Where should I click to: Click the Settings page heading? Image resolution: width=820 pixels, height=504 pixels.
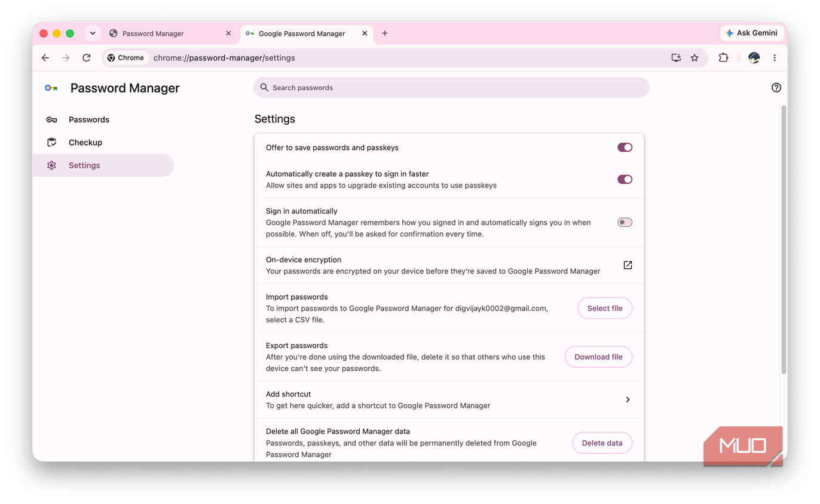pos(275,119)
